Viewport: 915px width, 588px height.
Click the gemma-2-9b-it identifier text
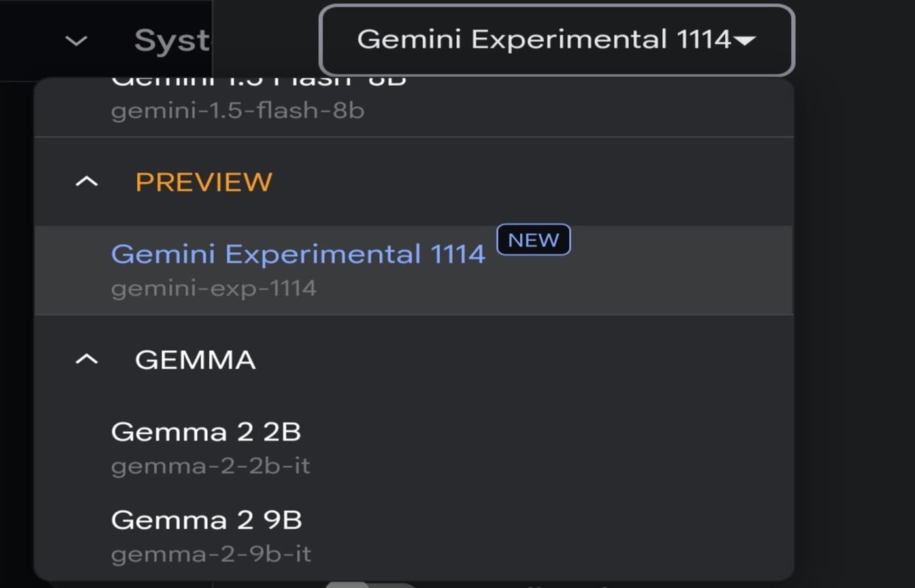pyautogui.click(x=212, y=553)
